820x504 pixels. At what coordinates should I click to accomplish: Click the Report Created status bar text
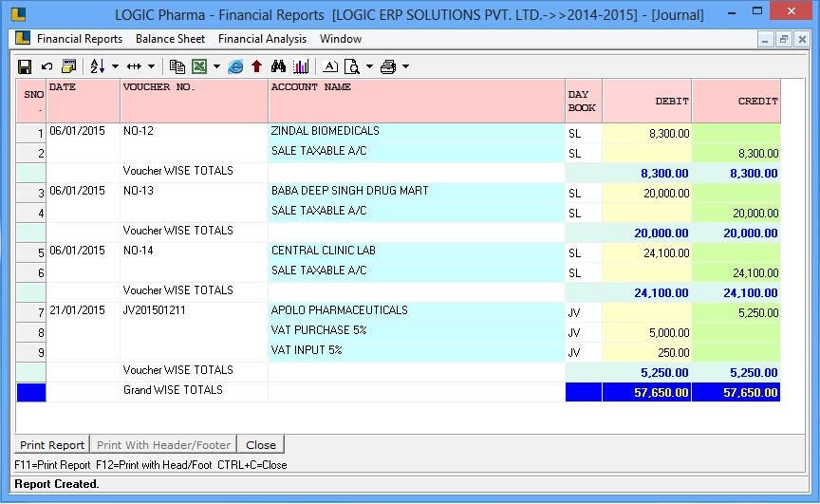(x=57, y=484)
